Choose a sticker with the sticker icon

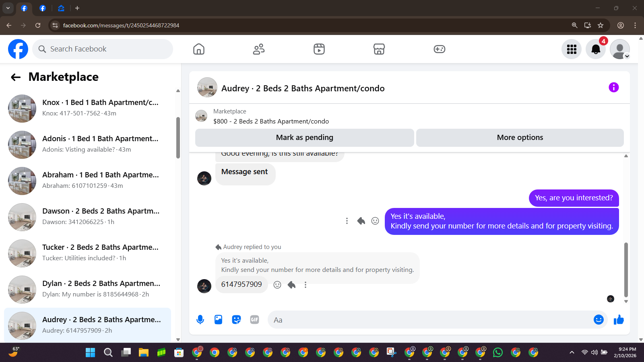[x=236, y=320]
